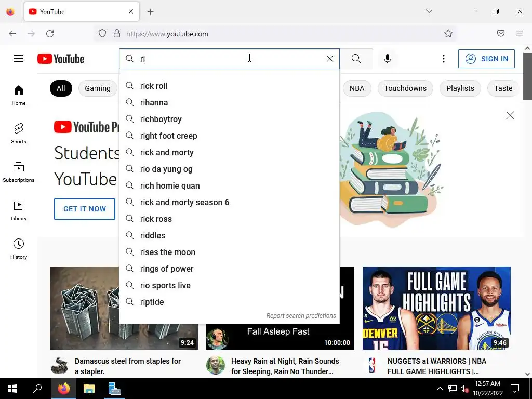
Task: Open the Nuggets at Warriors highlights thumbnail
Action: pos(436,308)
